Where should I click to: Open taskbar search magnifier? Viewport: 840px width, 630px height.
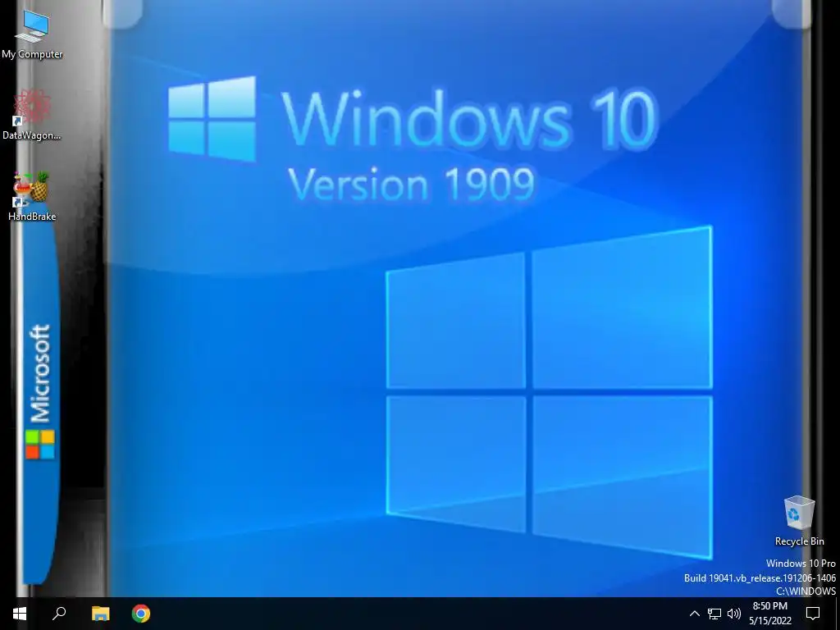coord(59,614)
